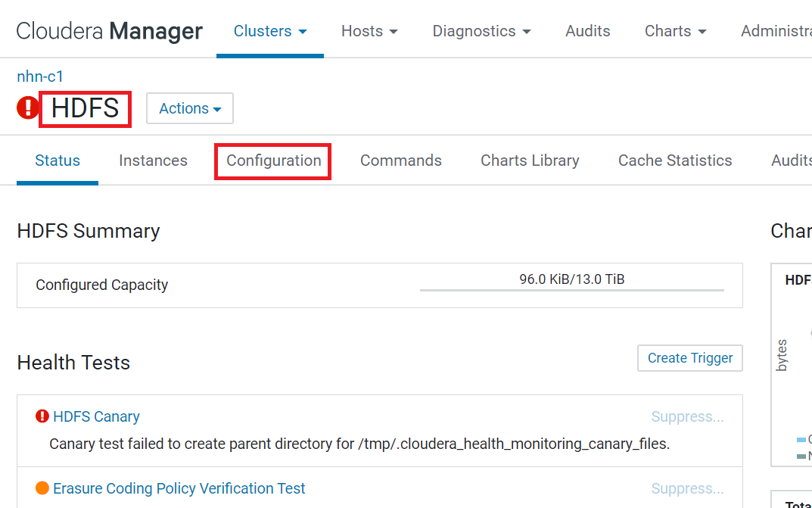Open the Cache Statistics tab
The height and width of the screenshot is (508, 812).
(675, 161)
